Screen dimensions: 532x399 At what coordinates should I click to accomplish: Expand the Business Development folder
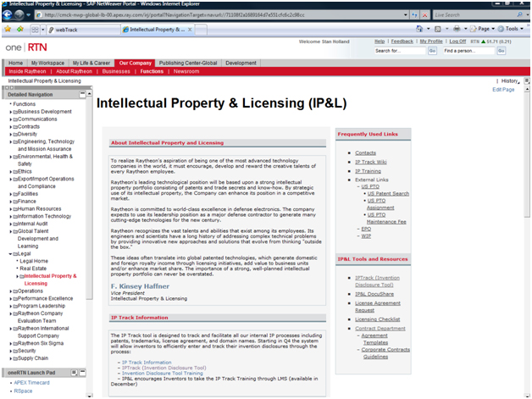11,112
